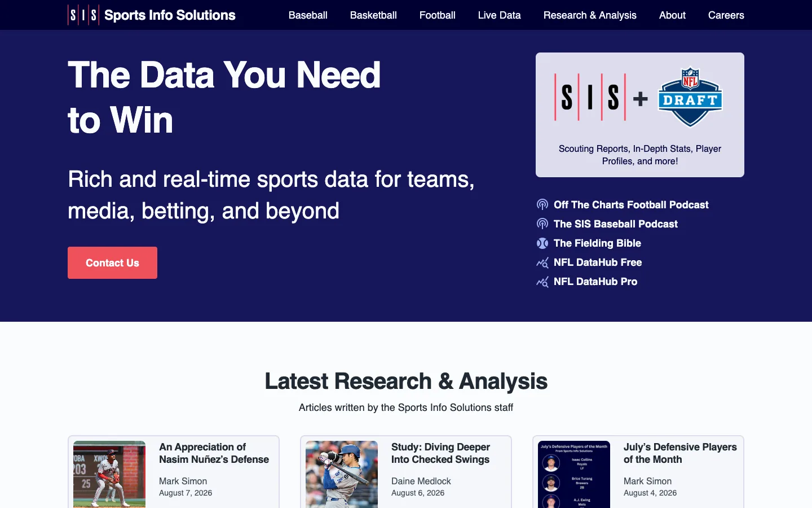812x508 pixels.
Task: Open The Fielding Bible link
Action: click(x=597, y=243)
